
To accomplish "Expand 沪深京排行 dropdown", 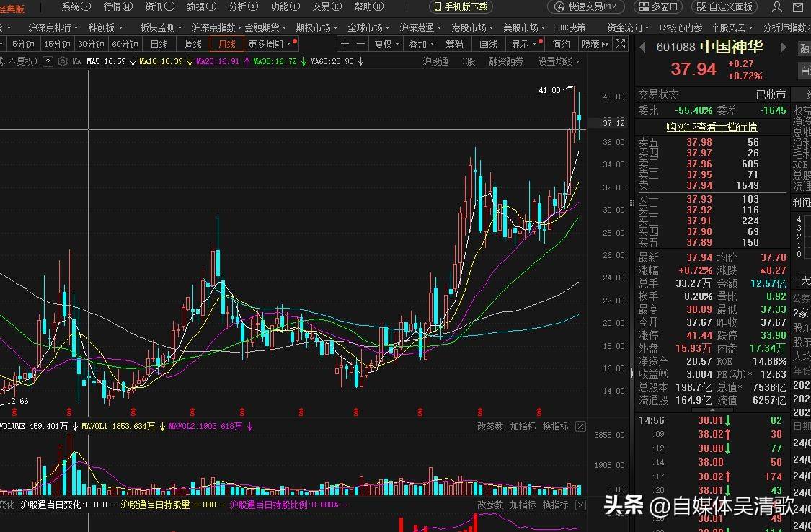I will coord(53,27).
